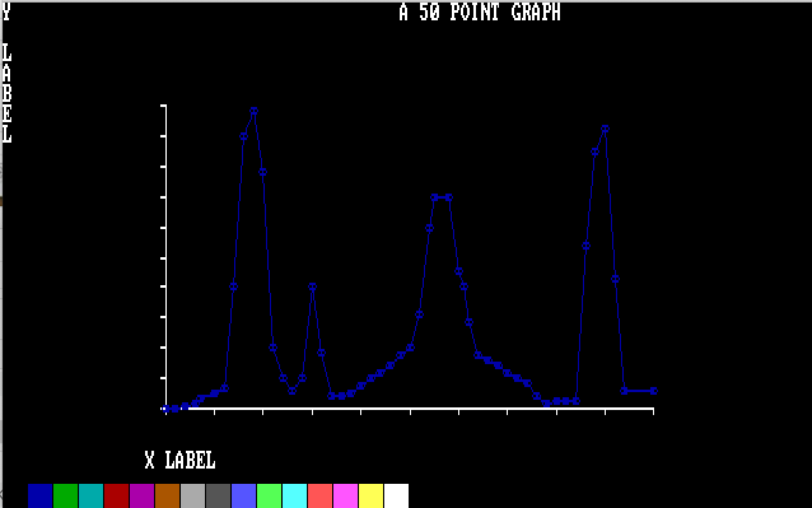Click the vertical "LABEL" Y-axis text
The height and width of the screenshot is (508, 812).
click(7, 94)
